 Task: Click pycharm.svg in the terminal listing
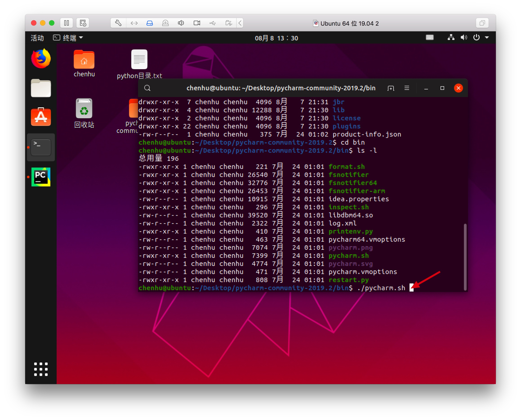point(351,264)
